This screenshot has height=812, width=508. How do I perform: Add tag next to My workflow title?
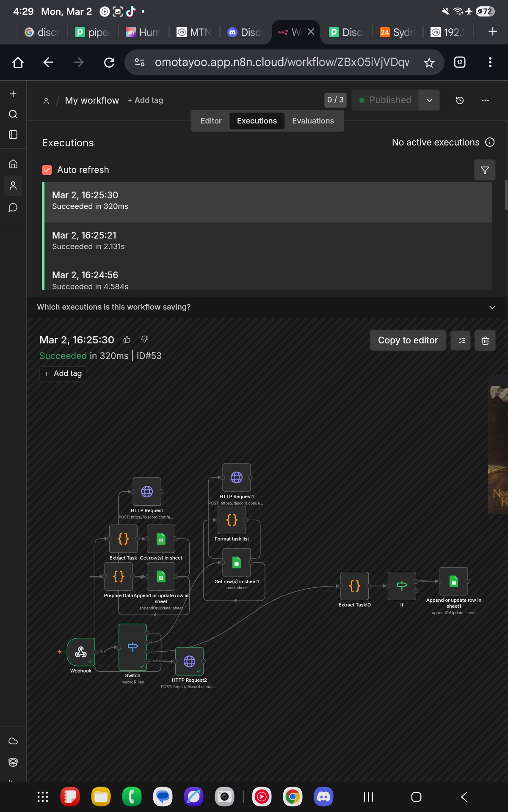pos(145,100)
